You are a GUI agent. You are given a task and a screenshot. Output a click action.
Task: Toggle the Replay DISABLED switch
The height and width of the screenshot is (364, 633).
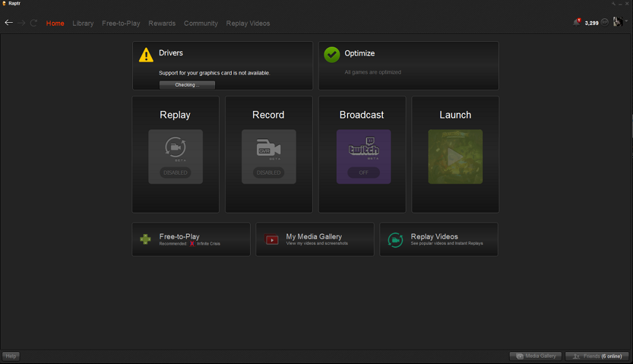(x=175, y=173)
